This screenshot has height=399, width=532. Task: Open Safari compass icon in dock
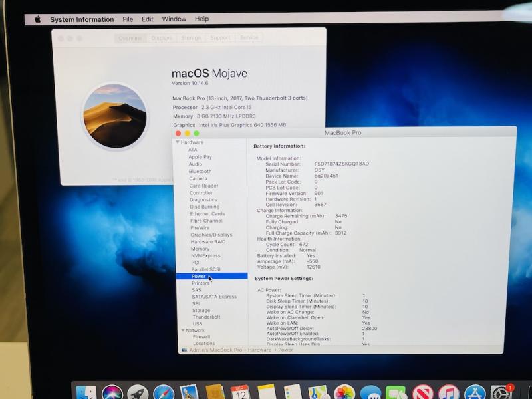point(164,392)
